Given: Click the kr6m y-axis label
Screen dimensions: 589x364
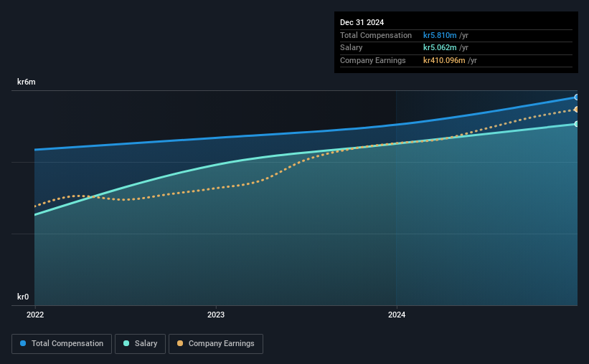Looking at the screenshot, I should (x=27, y=82).
